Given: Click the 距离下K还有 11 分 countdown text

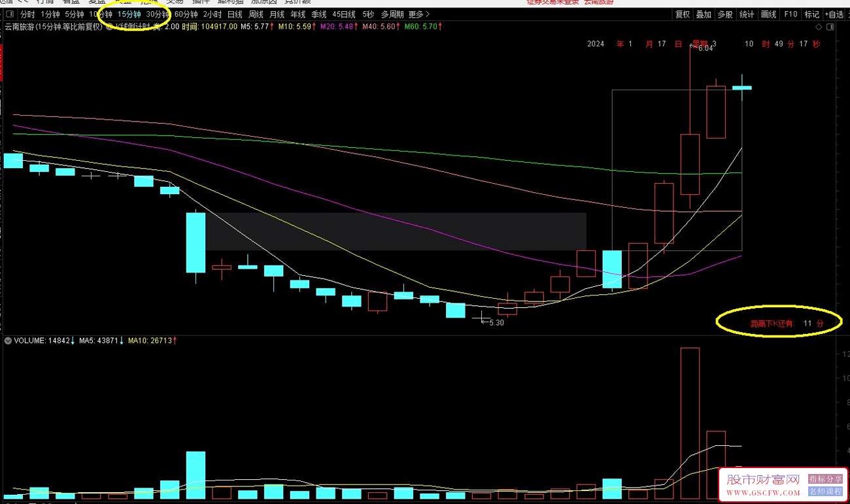Looking at the screenshot, I should coord(787,324).
